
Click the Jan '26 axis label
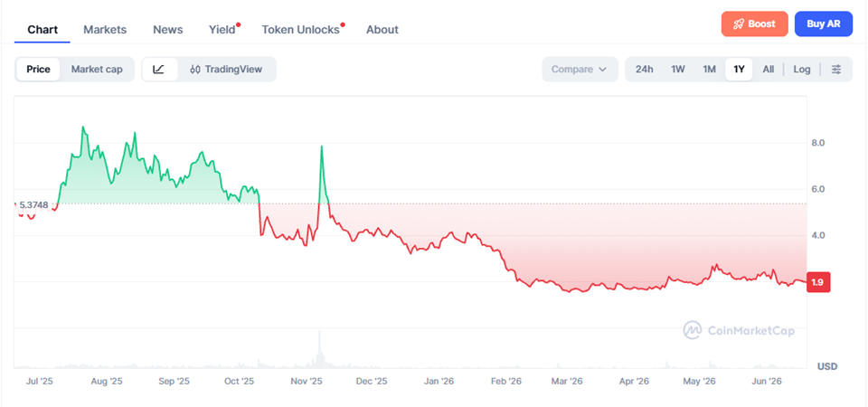(x=439, y=382)
